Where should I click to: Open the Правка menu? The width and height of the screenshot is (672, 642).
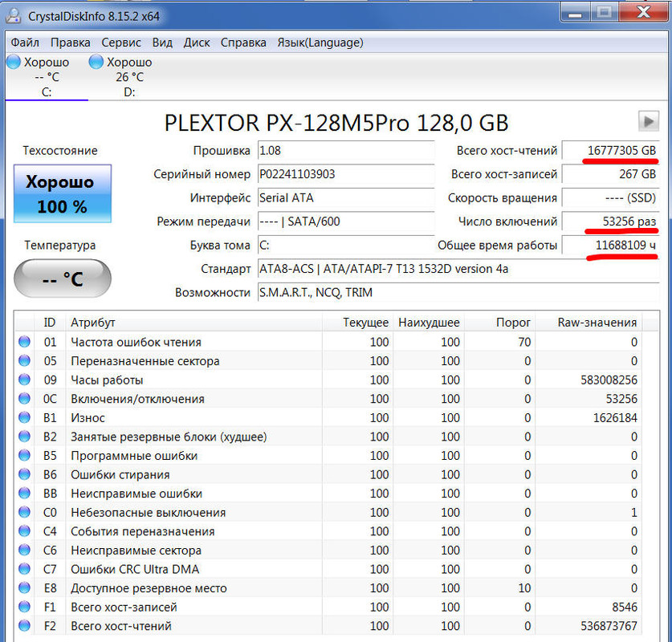click(71, 43)
